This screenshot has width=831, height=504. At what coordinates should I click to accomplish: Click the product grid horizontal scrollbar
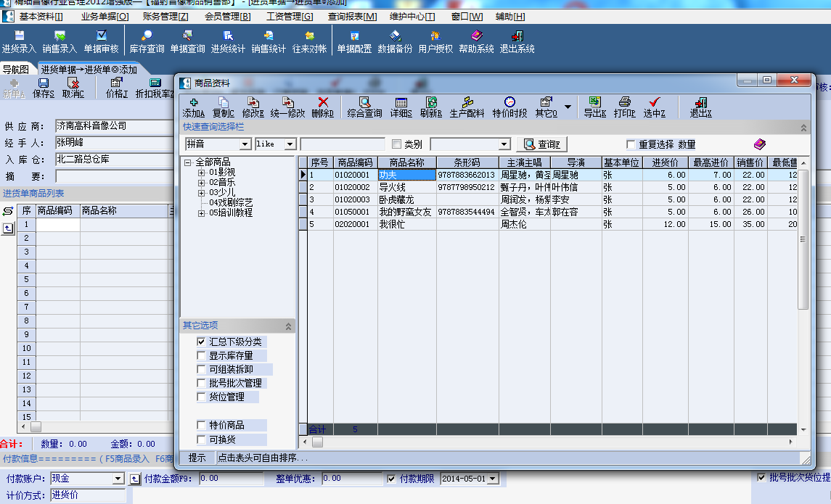coord(552,442)
